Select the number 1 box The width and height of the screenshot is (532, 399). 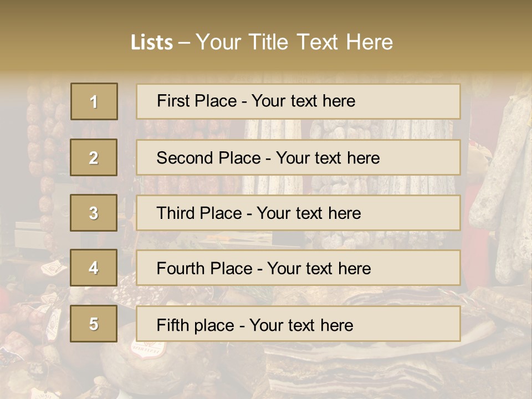point(94,101)
